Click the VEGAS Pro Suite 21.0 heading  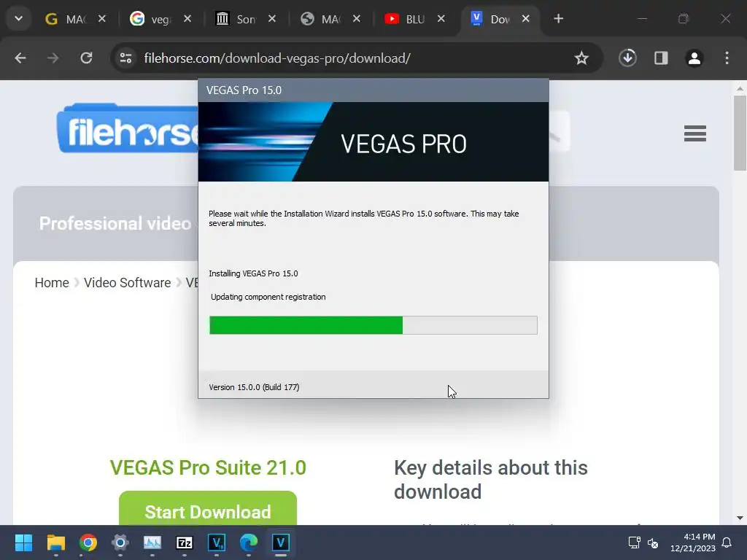pos(208,467)
